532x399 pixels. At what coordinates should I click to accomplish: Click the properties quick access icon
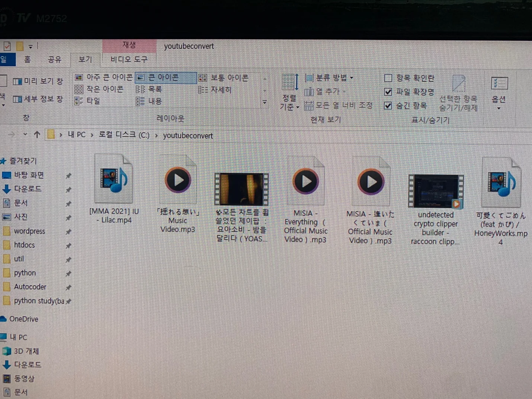(7, 46)
